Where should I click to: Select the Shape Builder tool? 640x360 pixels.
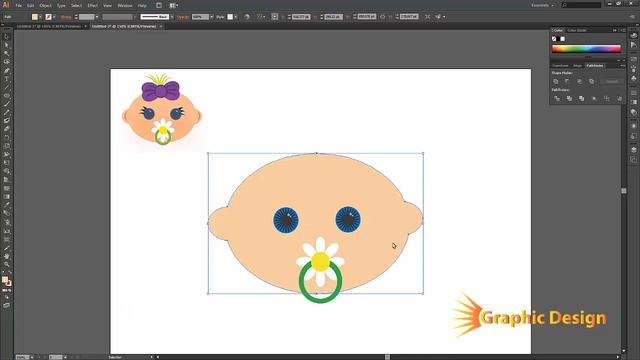coord(7,171)
